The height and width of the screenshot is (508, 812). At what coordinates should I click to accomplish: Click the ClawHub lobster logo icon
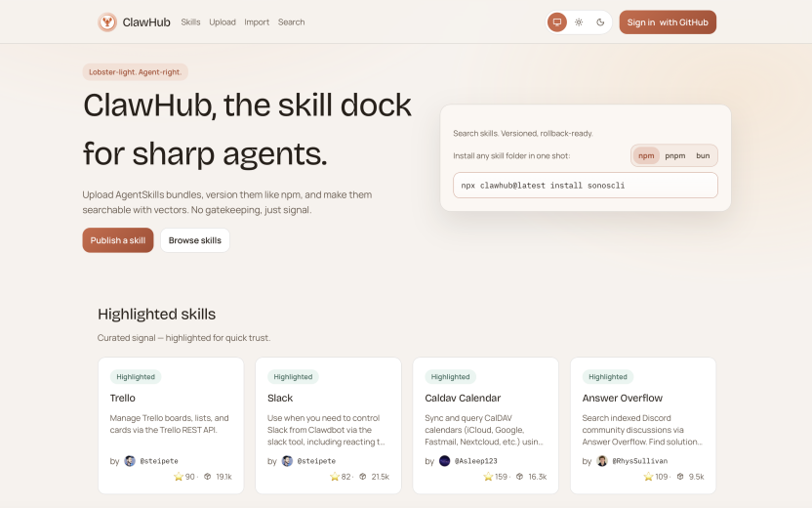click(107, 22)
